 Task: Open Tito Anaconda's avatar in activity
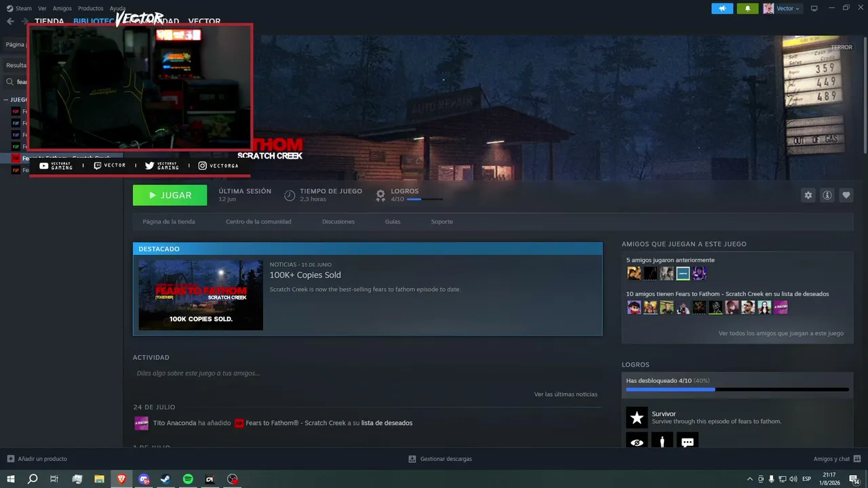(141, 423)
